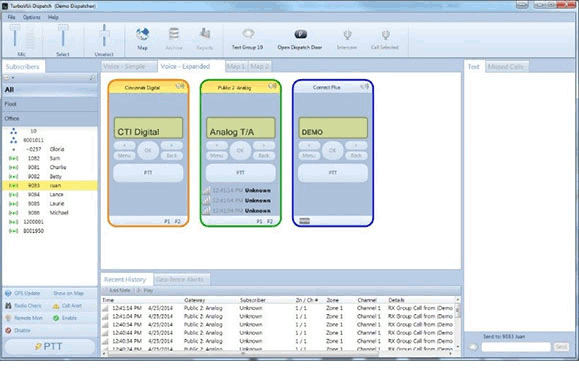Click the Text Group 10 icon
579x392 pixels.
click(248, 34)
